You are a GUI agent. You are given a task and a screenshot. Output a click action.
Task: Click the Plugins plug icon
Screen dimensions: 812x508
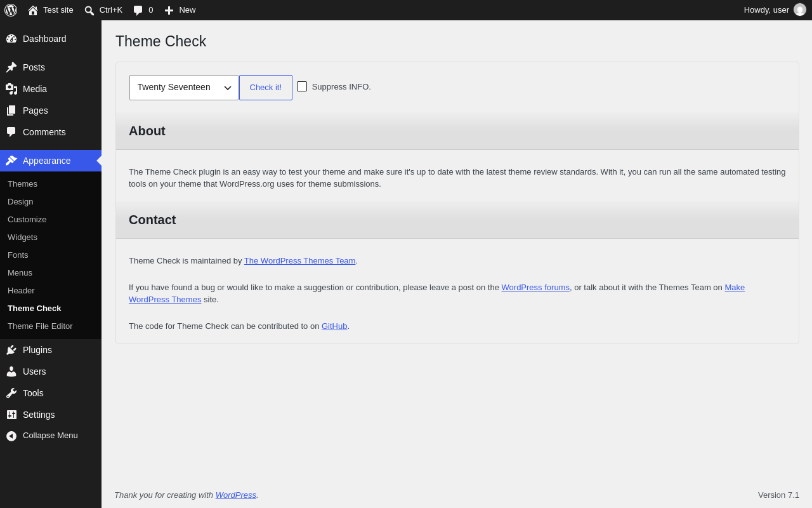click(11, 350)
